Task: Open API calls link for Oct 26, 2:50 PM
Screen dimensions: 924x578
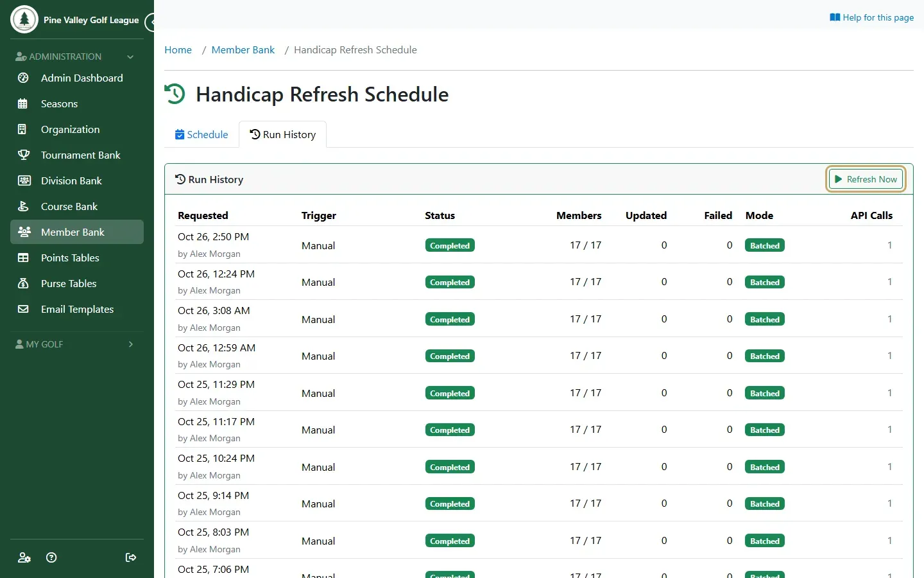Action: point(889,245)
